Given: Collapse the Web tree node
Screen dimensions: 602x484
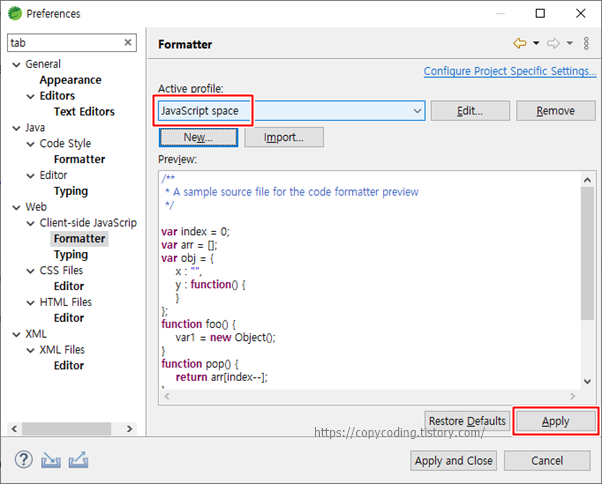Looking at the screenshot, I should click(x=16, y=208).
